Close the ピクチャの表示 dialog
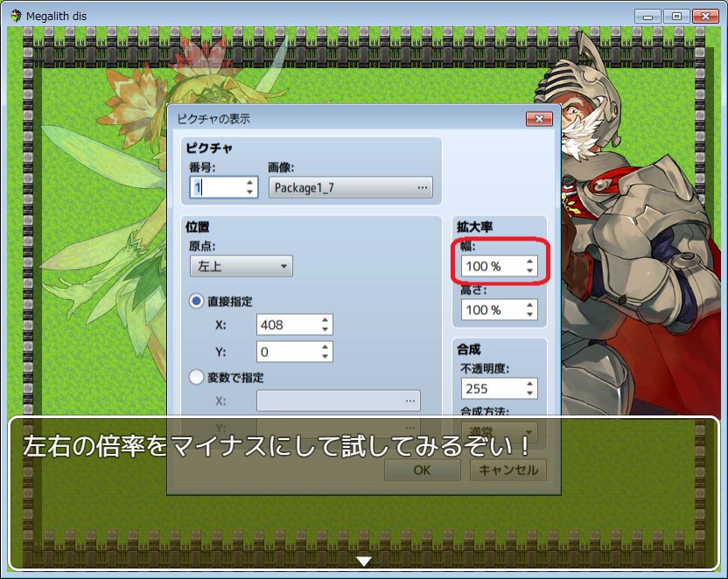 539,119
